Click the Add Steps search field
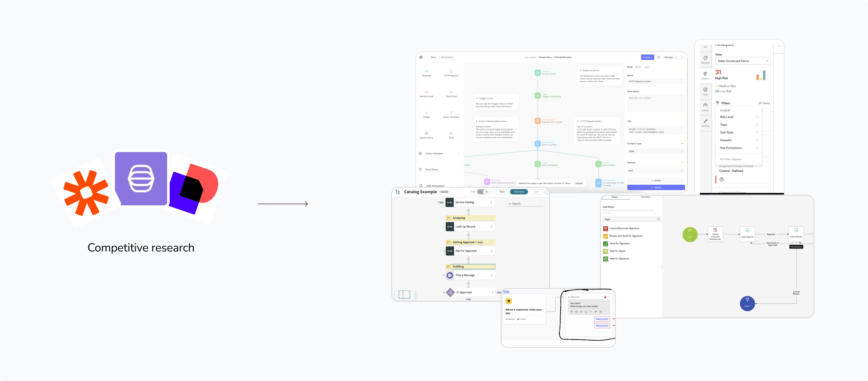This screenshot has width=868, height=381. click(x=631, y=220)
